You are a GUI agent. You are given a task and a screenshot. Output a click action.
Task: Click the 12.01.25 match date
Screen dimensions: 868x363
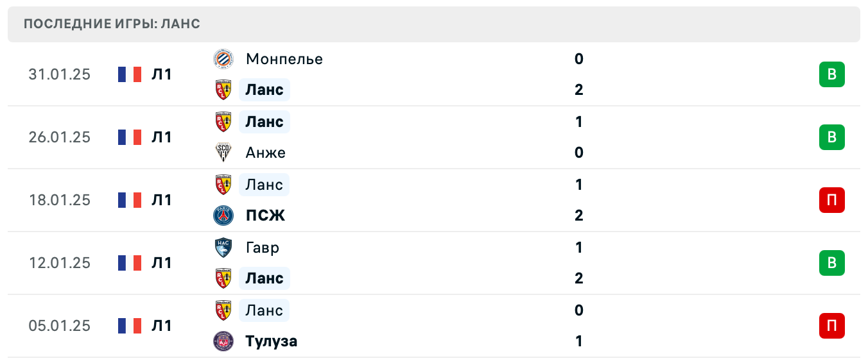pyautogui.click(x=60, y=263)
